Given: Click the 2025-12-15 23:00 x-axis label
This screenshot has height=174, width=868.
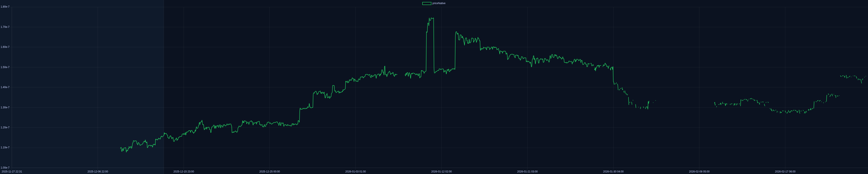Looking at the screenshot, I should [x=184, y=172].
